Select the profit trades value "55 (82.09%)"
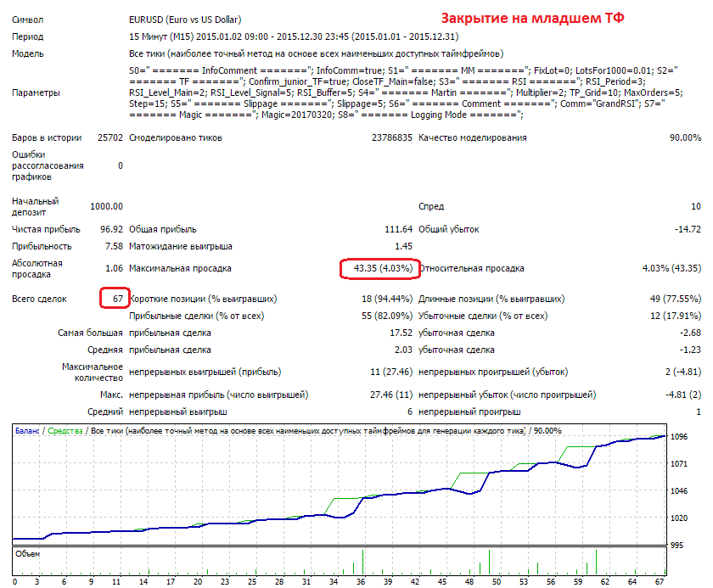The width and height of the screenshot is (713, 588). pos(387,316)
